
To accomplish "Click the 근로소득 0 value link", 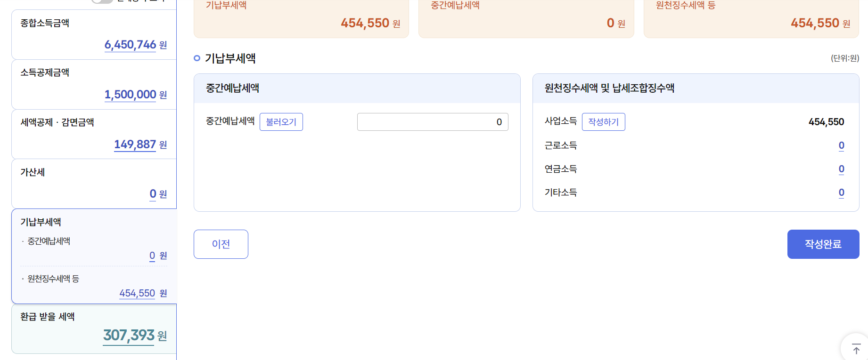I will click(x=842, y=145).
